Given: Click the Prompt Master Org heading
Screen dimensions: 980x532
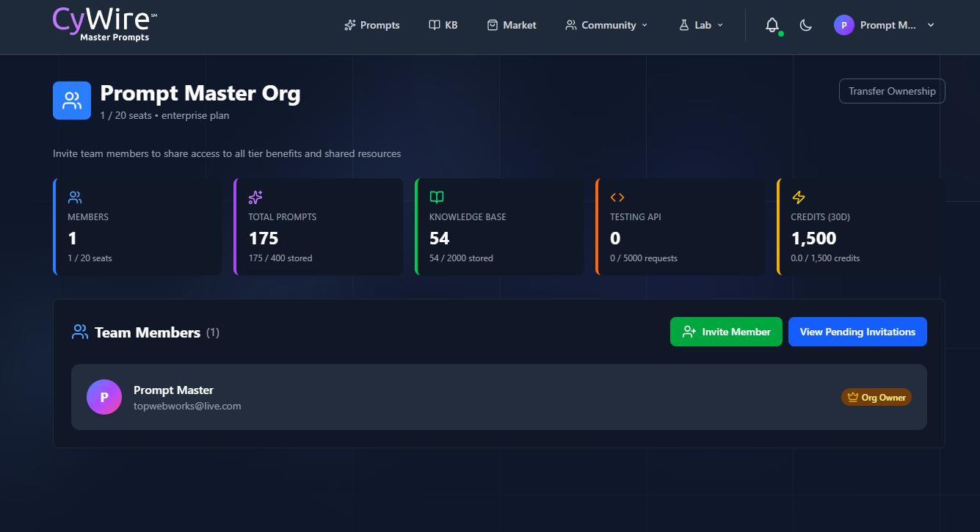Looking at the screenshot, I should click(x=200, y=93).
